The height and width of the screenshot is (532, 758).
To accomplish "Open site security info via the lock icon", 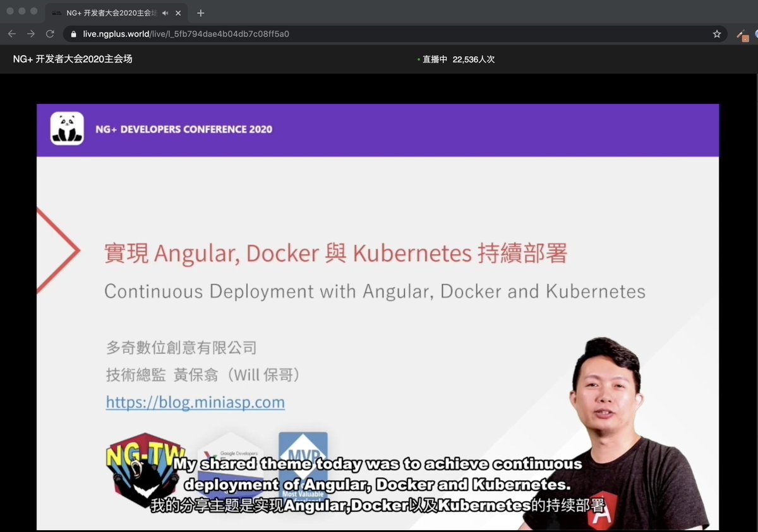I will [x=73, y=34].
